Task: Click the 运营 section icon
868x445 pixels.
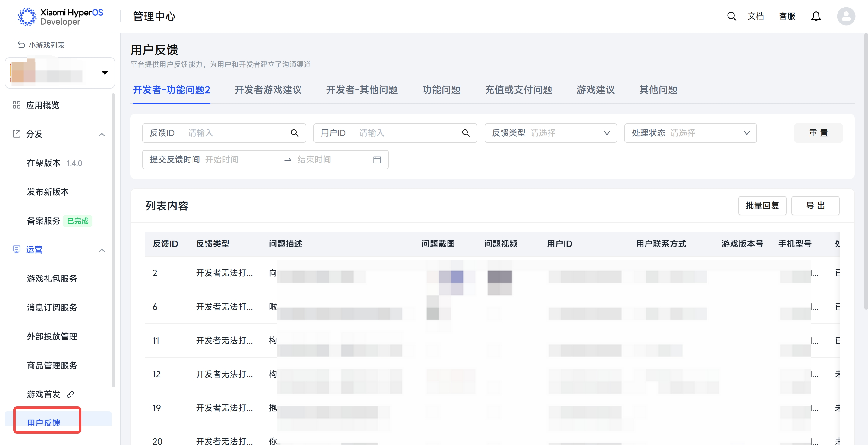Action: point(17,249)
